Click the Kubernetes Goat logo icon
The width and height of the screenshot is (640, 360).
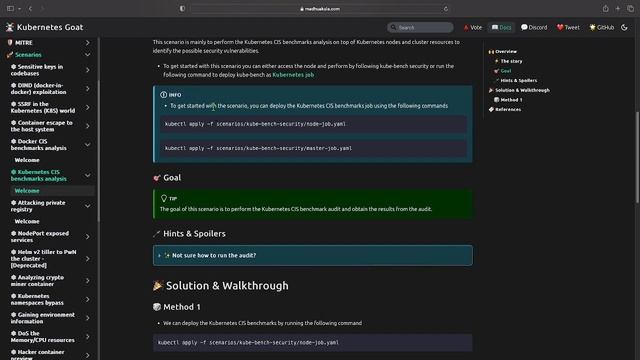(x=10, y=27)
